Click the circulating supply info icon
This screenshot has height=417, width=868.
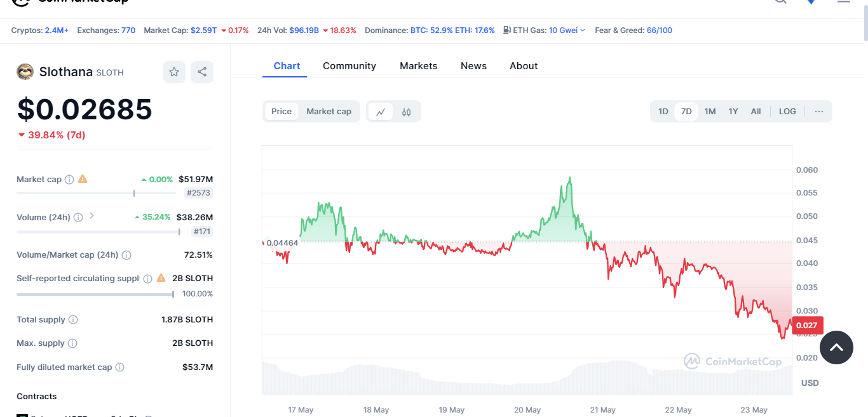tap(147, 279)
